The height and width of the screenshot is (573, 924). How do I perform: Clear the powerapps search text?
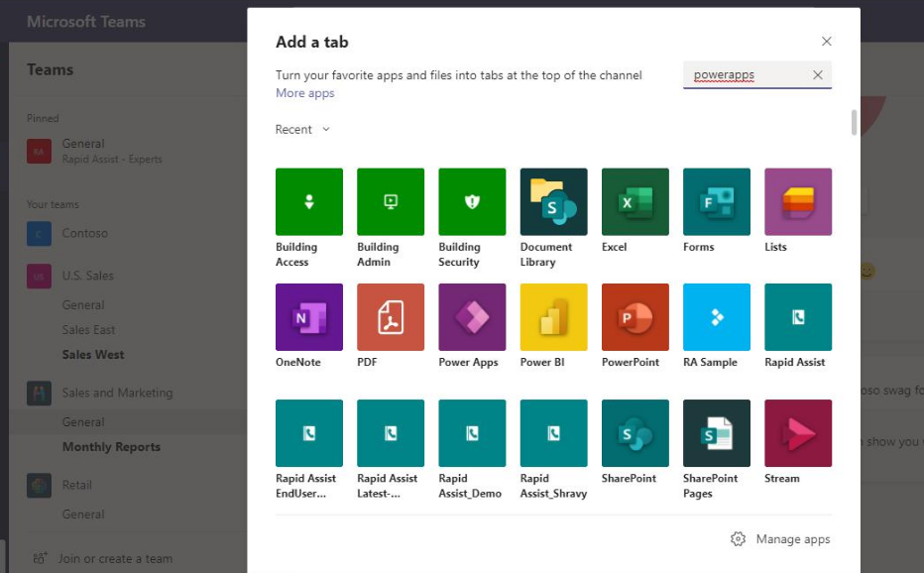coord(817,75)
